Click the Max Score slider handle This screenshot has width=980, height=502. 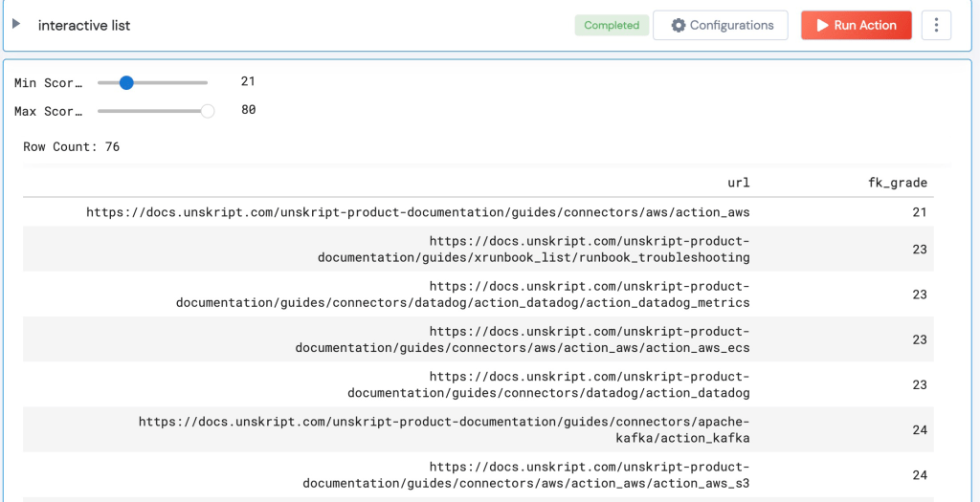(x=207, y=111)
